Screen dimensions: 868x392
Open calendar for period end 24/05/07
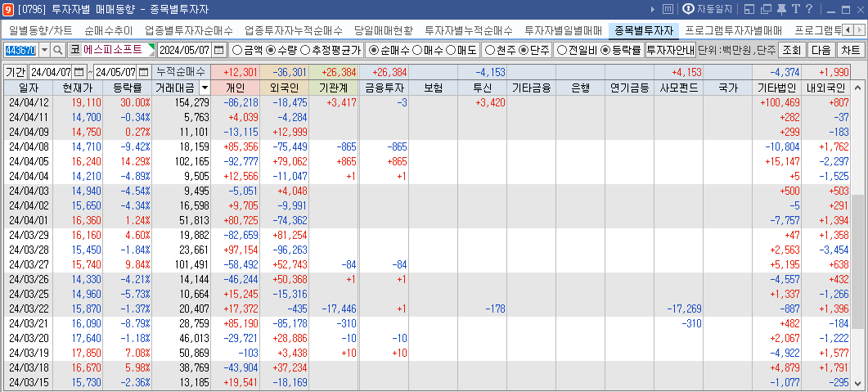(x=143, y=72)
